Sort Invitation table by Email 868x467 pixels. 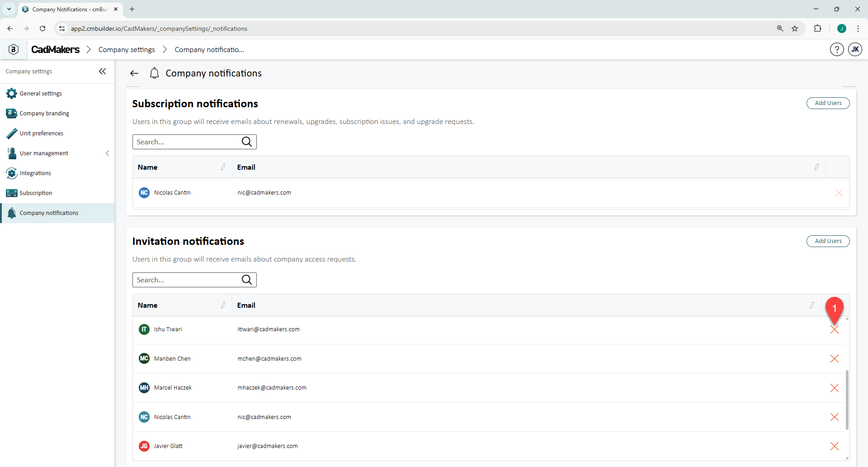click(x=812, y=305)
